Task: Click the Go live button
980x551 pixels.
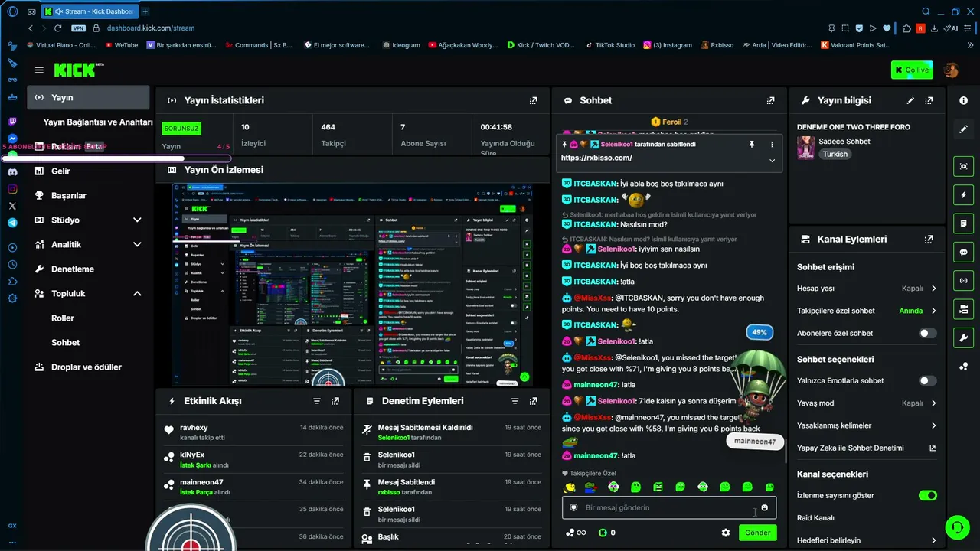Action: (912, 70)
